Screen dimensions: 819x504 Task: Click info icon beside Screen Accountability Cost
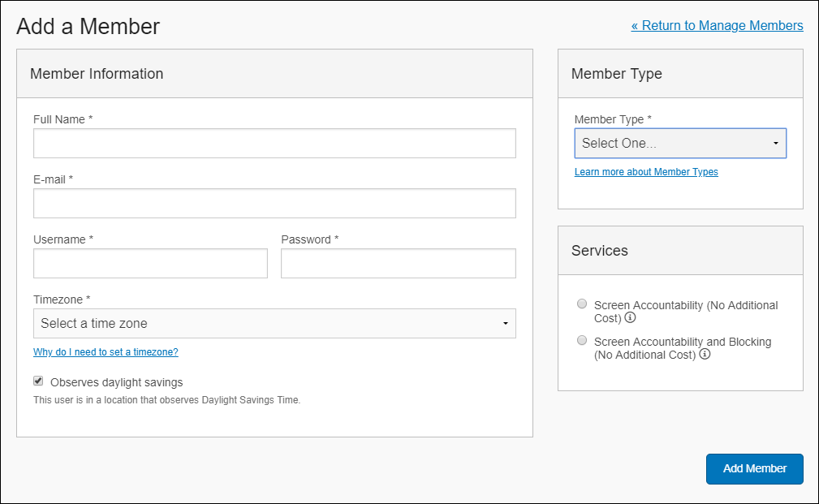631,317
